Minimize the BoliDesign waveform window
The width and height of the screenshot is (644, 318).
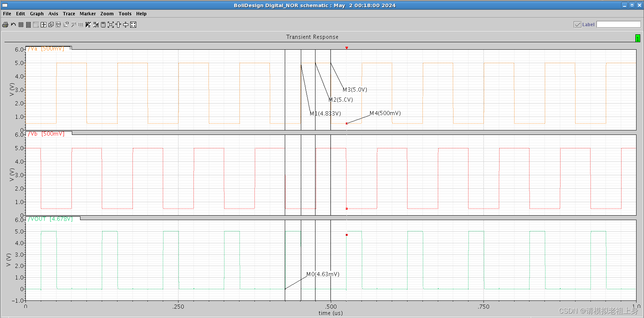[625, 5]
